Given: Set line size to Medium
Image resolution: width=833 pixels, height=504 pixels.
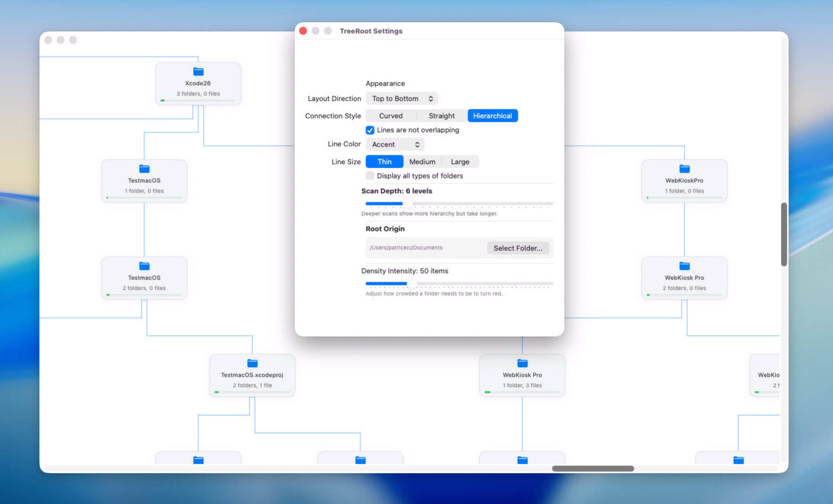Looking at the screenshot, I should [422, 162].
